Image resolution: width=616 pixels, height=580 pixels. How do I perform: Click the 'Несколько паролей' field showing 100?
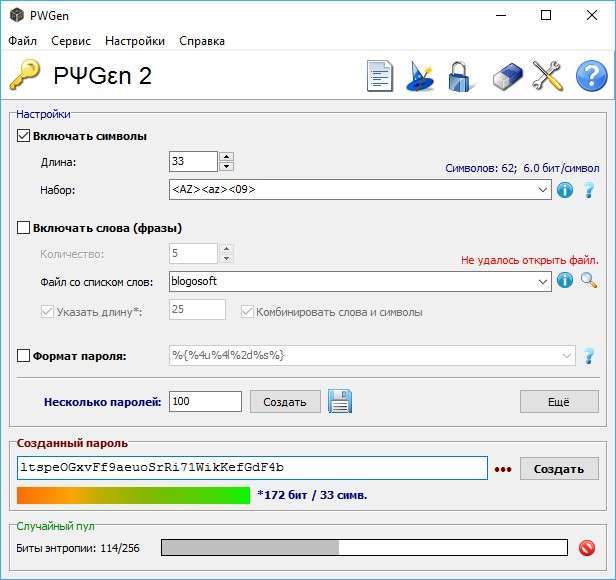point(205,402)
